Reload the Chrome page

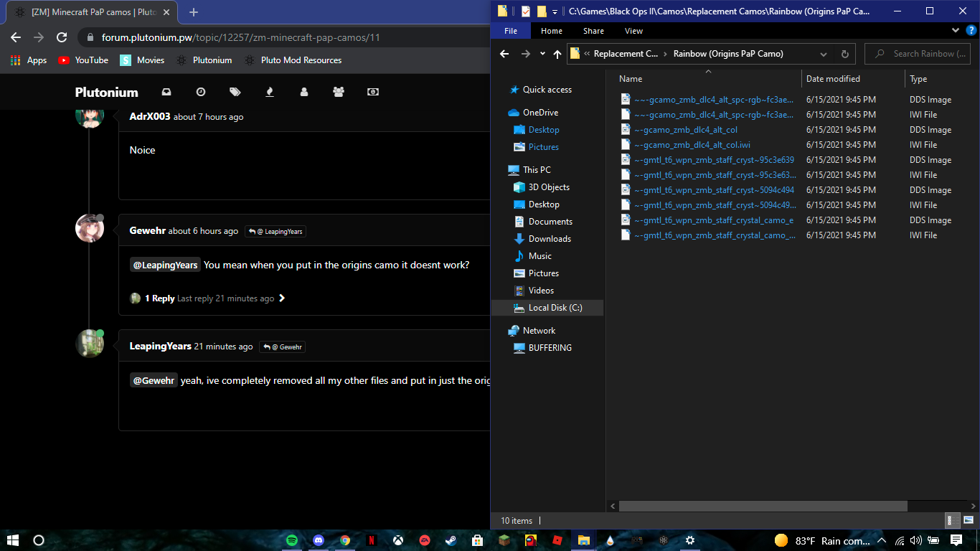pyautogui.click(x=62, y=37)
